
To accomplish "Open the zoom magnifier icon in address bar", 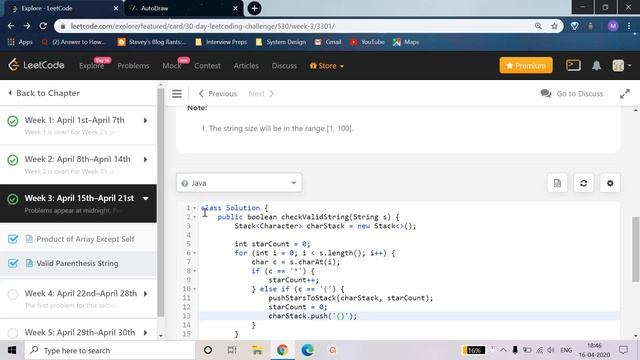I will 538,26.
